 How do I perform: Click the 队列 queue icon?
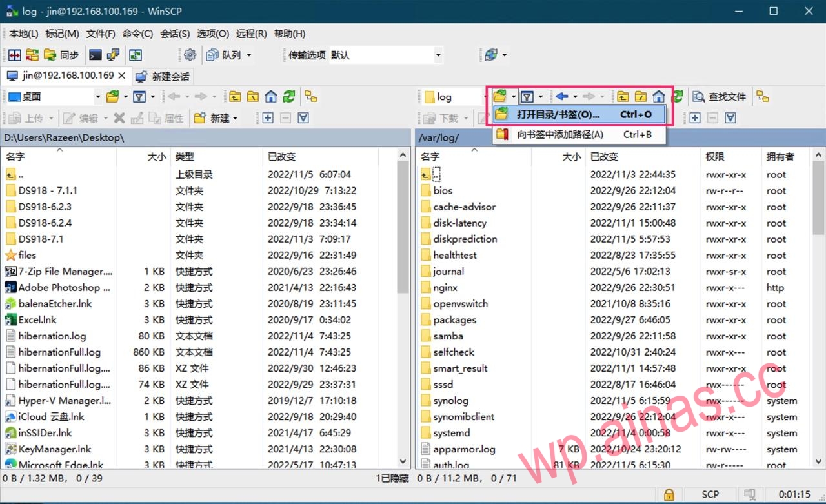click(x=224, y=55)
